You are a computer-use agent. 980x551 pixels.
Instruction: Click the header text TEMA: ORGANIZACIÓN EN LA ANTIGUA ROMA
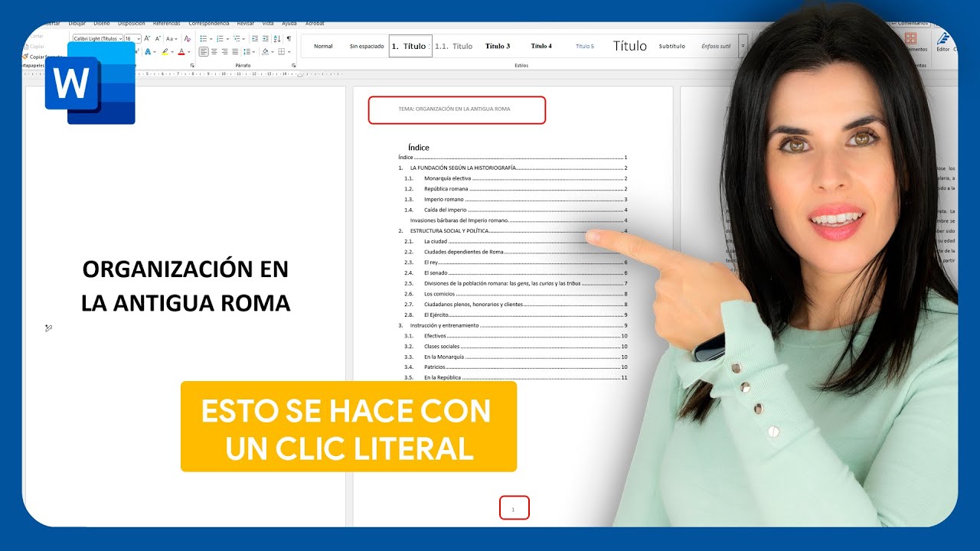(x=454, y=109)
